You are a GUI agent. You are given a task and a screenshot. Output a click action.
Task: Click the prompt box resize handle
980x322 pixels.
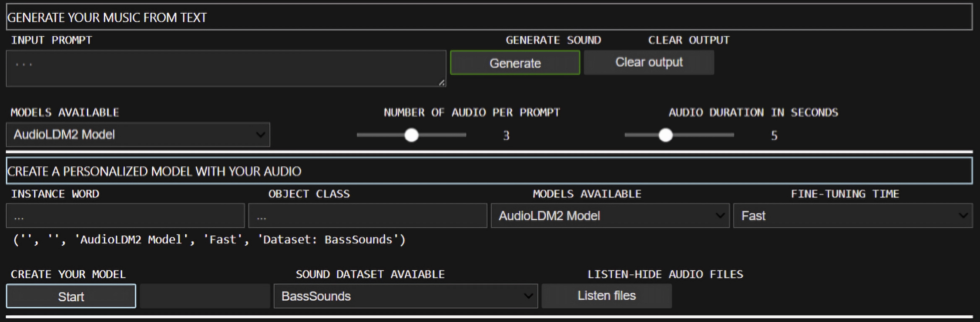tap(442, 83)
